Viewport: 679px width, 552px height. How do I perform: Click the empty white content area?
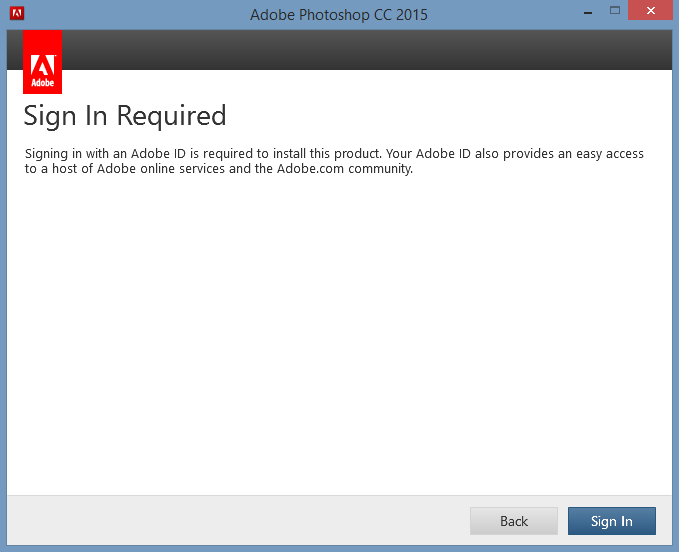click(x=340, y=333)
